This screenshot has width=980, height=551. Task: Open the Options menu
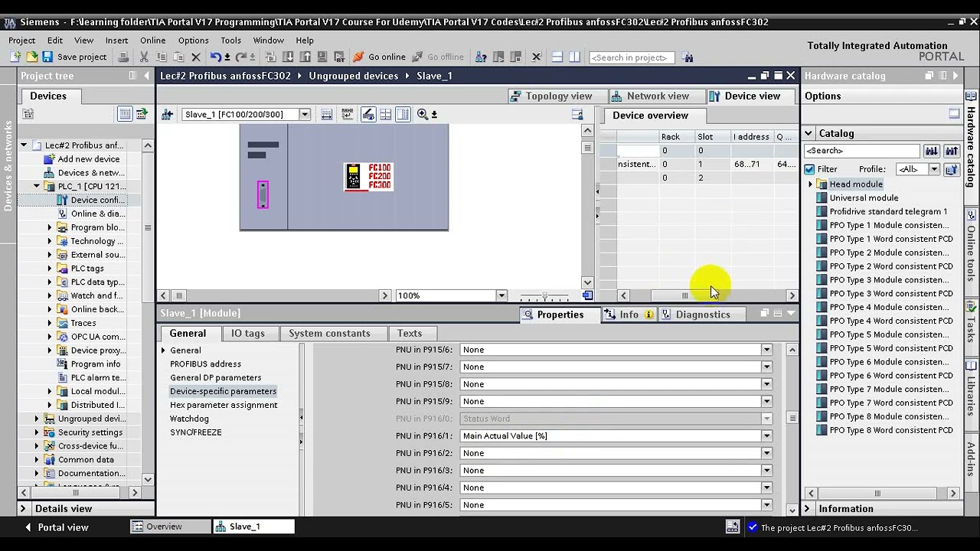[193, 40]
